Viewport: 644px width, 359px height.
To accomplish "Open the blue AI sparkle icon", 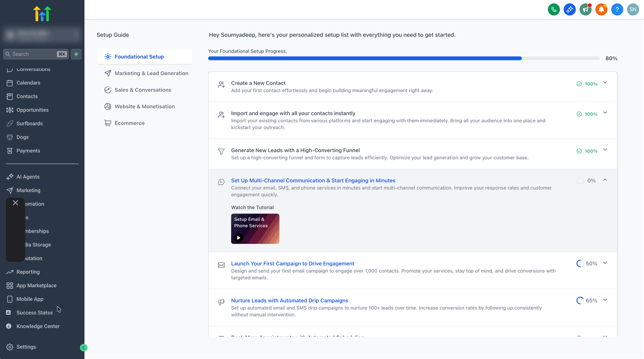I will tap(569, 9).
